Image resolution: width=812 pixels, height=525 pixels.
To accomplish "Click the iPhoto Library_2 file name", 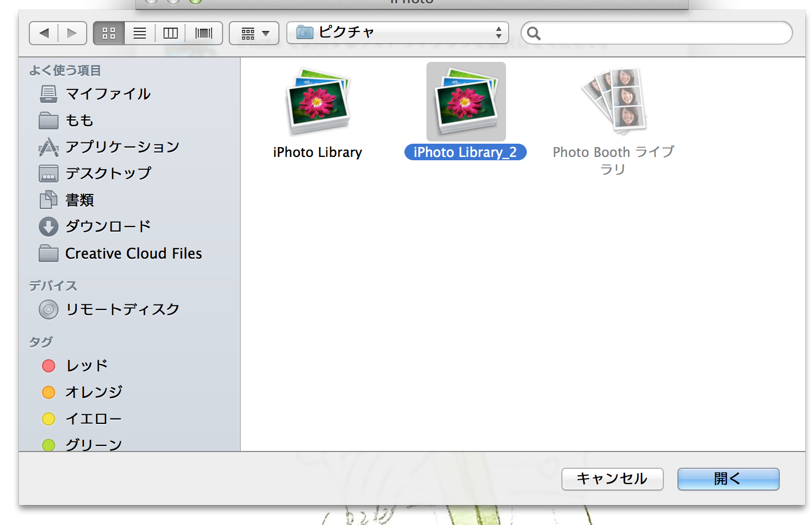I will click(x=466, y=153).
